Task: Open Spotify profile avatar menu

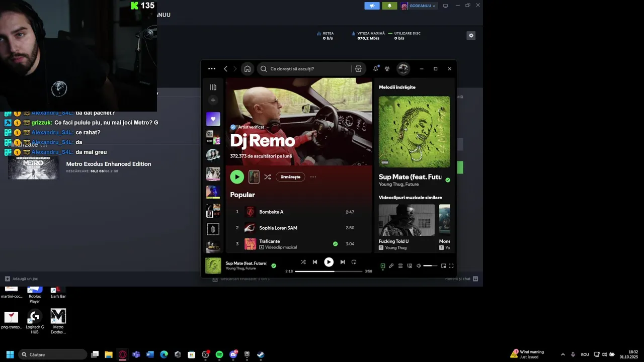Action: [403, 69]
